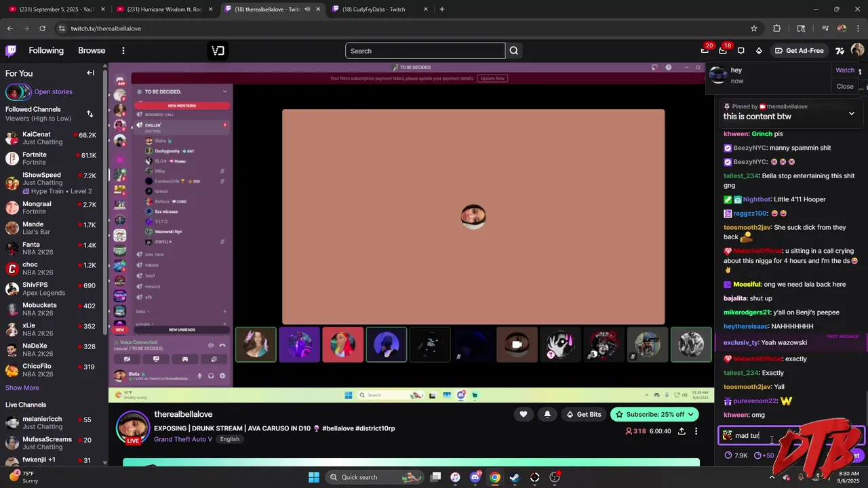Screen dimensions: 868x488
Task: Click therealbellalove LIVE avatar
Action: (x=133, y=427)
